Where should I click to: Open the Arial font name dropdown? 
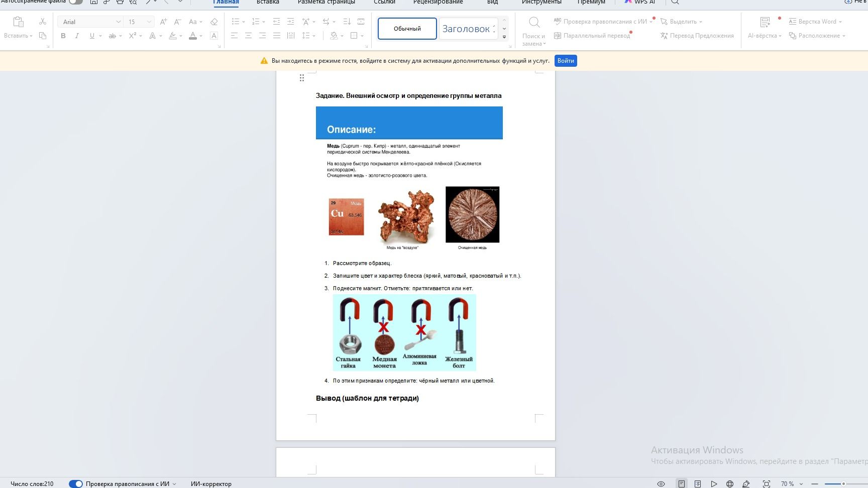point(118,22)
